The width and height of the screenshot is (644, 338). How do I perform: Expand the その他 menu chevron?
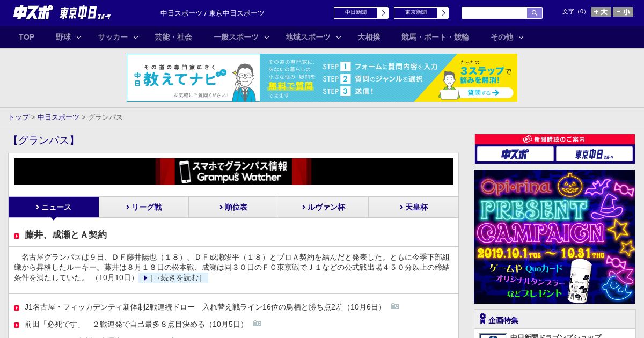click(521, 37)
